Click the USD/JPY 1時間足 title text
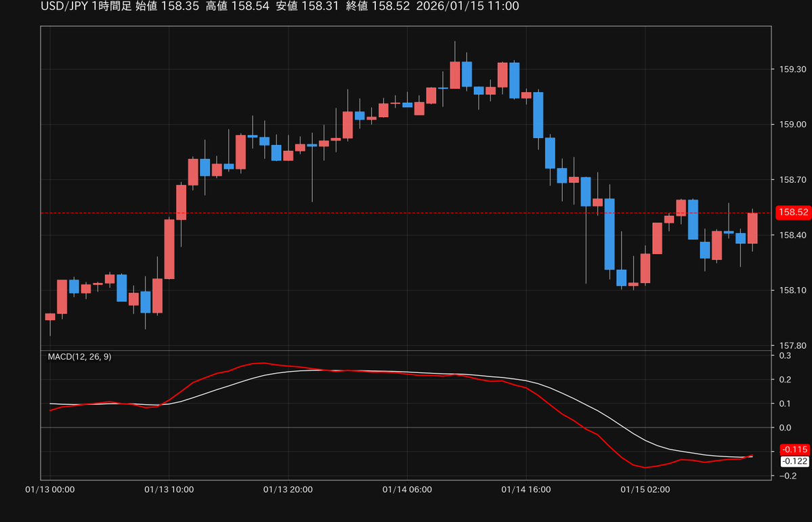This screenshot has height=522, width=812. pyautogui.click(x=86, y=6)
